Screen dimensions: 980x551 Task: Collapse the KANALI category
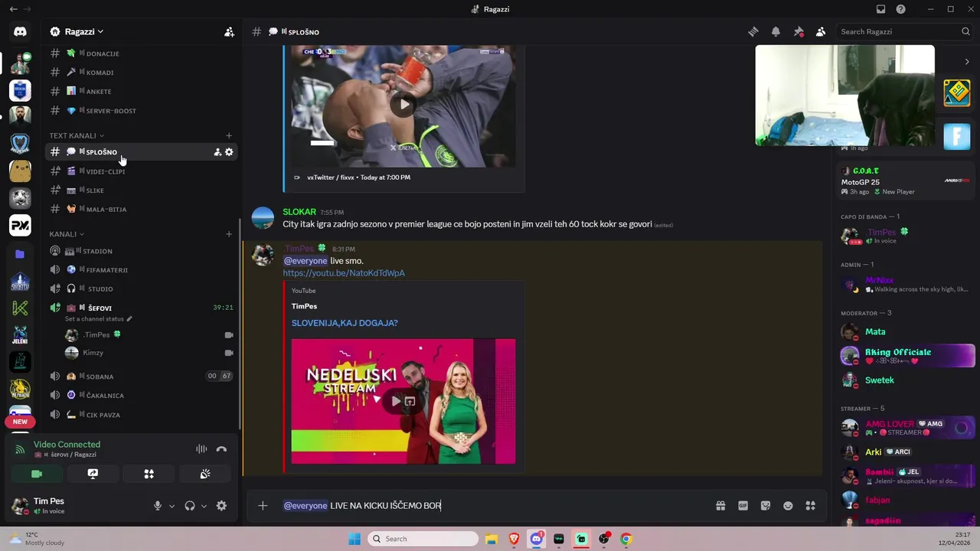tap(67, 234)
